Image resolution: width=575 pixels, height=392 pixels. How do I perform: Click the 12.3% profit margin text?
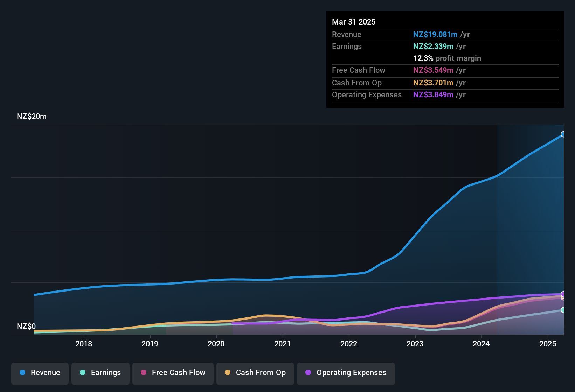click(x=447, y=58)
